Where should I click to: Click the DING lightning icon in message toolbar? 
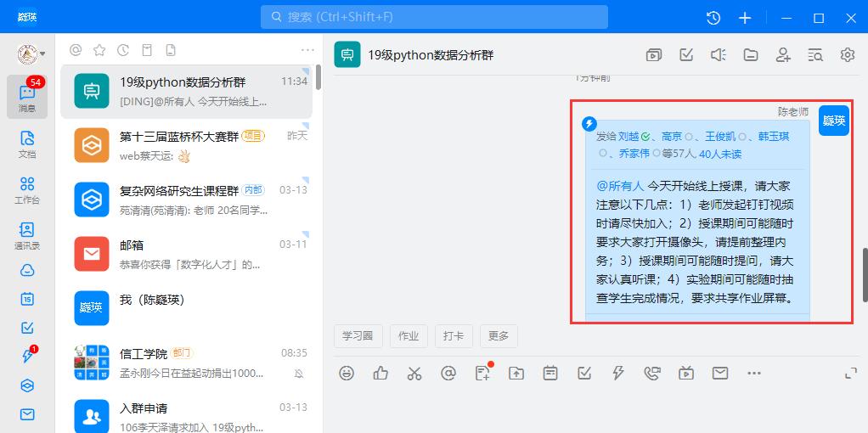[x=618, y=373]
